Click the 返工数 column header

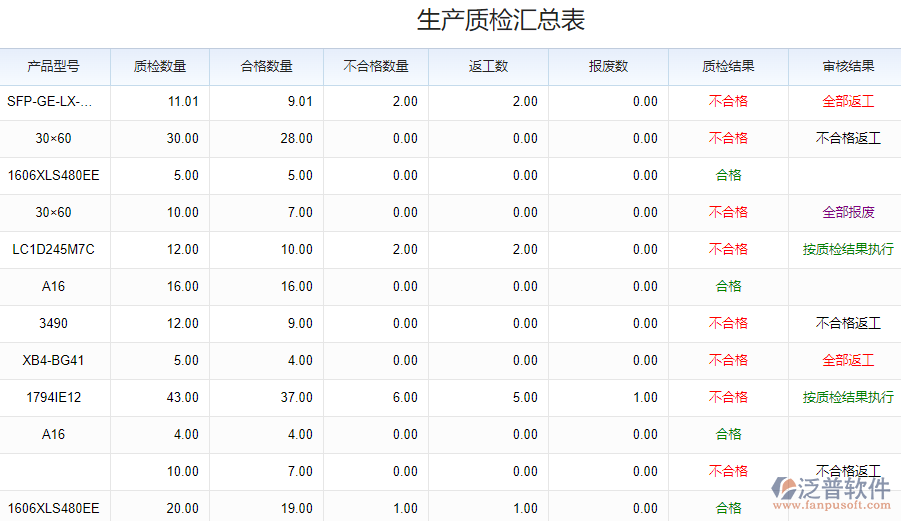click(488, 67)
